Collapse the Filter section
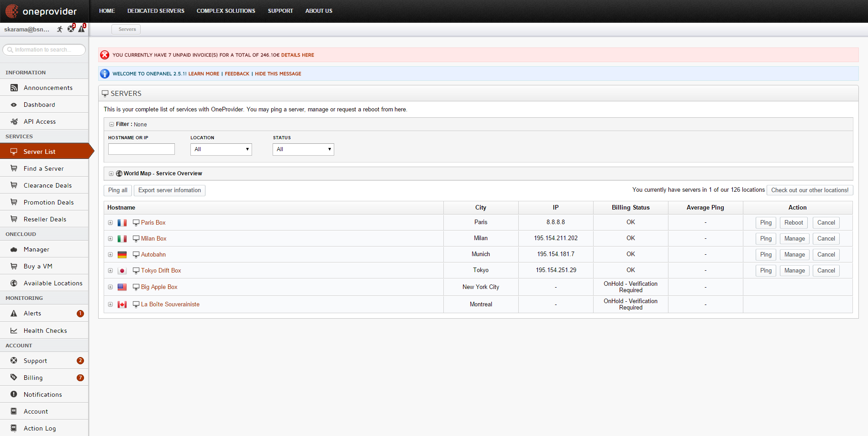Image resolution: width=868 pixels, height=436 pixels. pyautogui.click(x=111, y=124)
